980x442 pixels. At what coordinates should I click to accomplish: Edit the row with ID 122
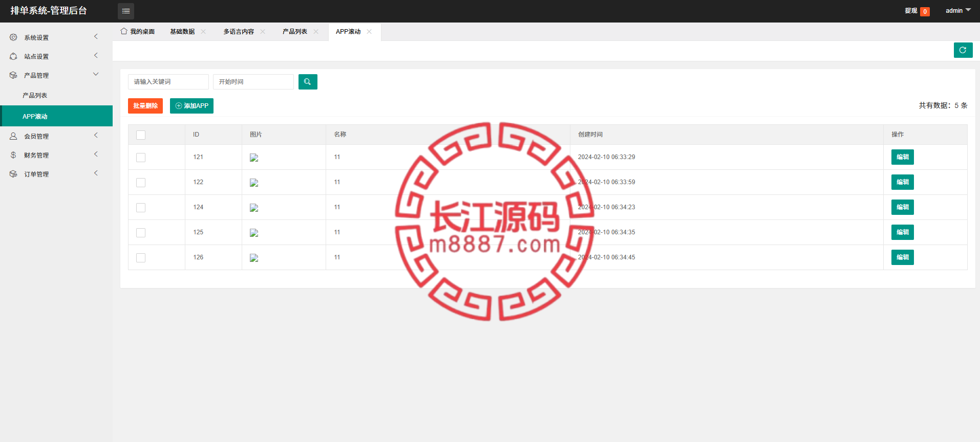click(903, 182)
